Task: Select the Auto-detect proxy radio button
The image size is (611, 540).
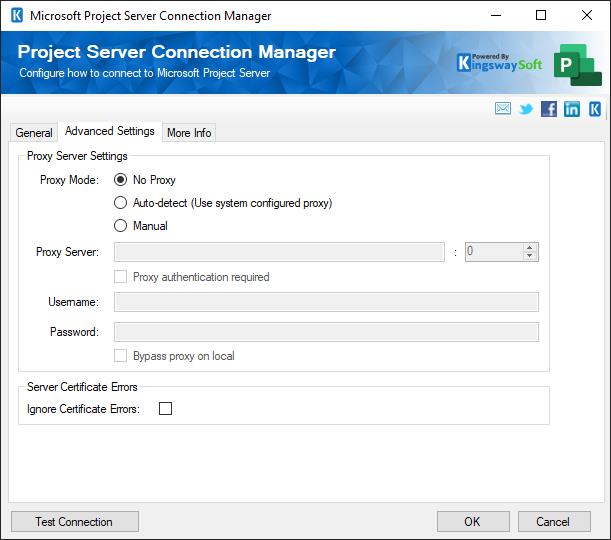Action: click(x=120, y=203)
